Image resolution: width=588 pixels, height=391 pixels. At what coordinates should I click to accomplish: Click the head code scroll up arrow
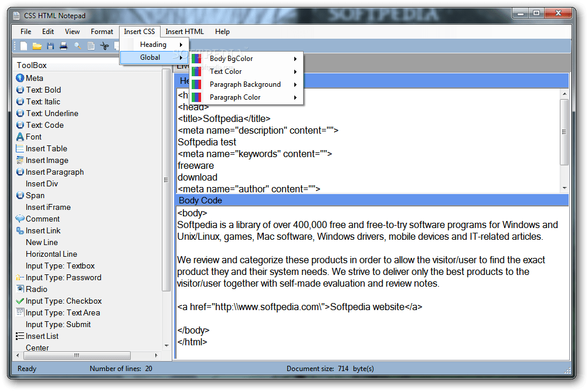coord(565,94)
